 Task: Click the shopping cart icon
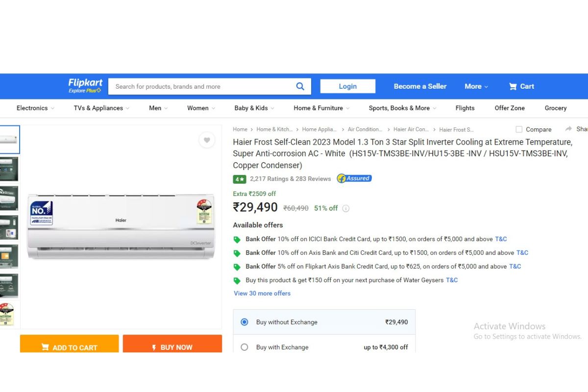[x=513, y=86]
